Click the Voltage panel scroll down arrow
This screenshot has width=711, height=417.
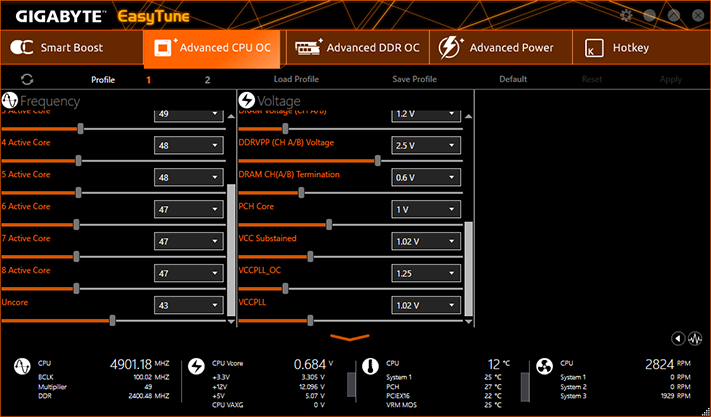coord(468,321)
